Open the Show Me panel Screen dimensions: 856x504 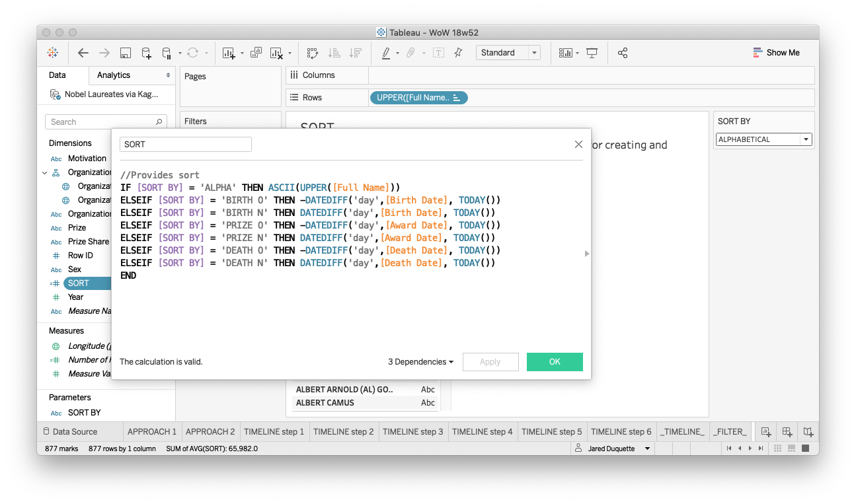pyautogui.click(x=776, y=53)
